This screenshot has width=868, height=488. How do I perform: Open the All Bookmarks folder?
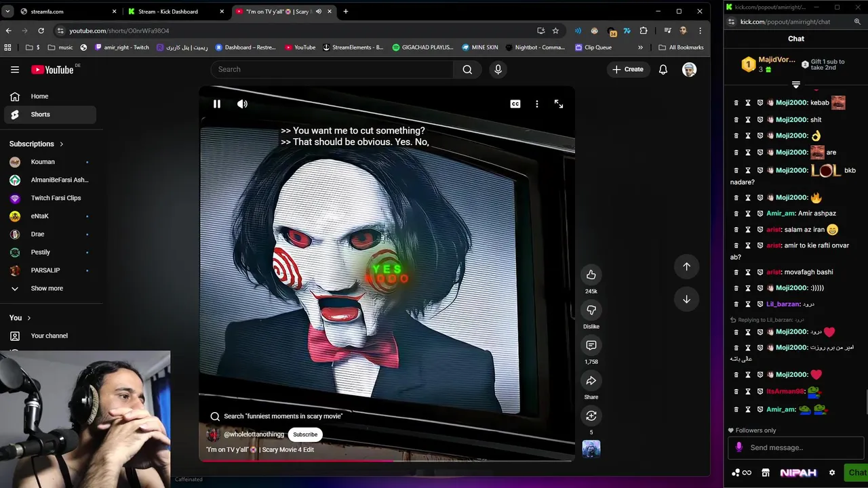(x=681, y=47)
